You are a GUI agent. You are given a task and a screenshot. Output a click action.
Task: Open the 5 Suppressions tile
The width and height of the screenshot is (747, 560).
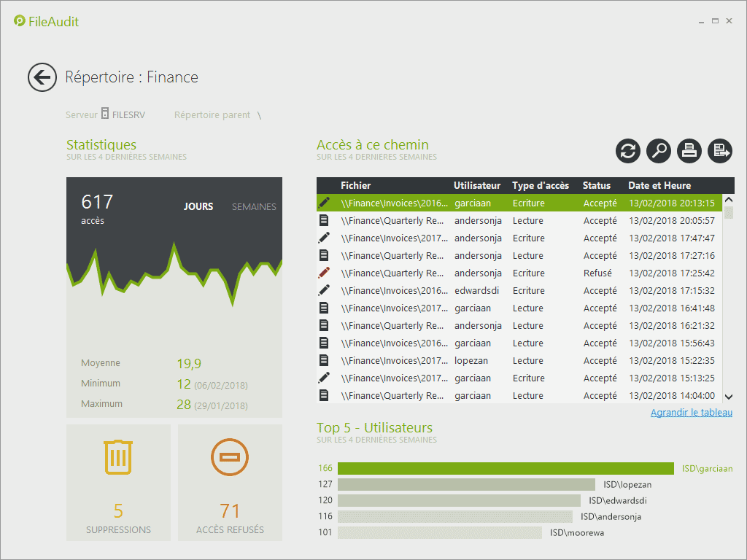tap(118, 483)
